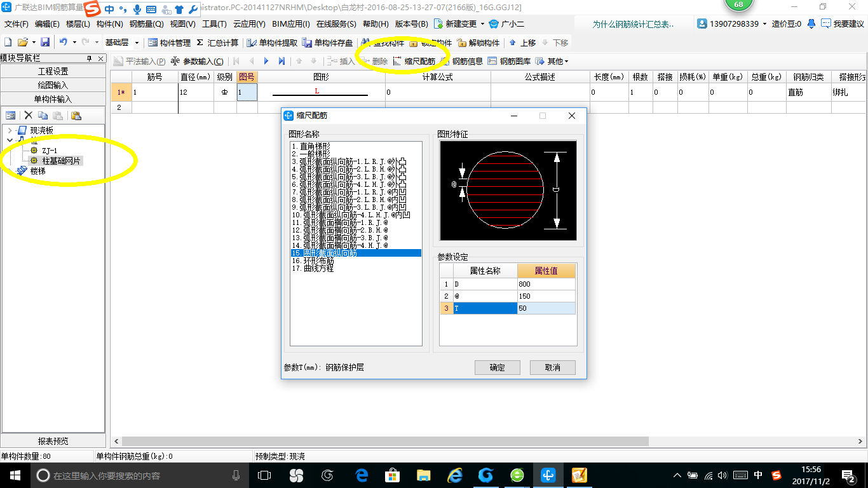Open the project folder icon

click(22, 43)
